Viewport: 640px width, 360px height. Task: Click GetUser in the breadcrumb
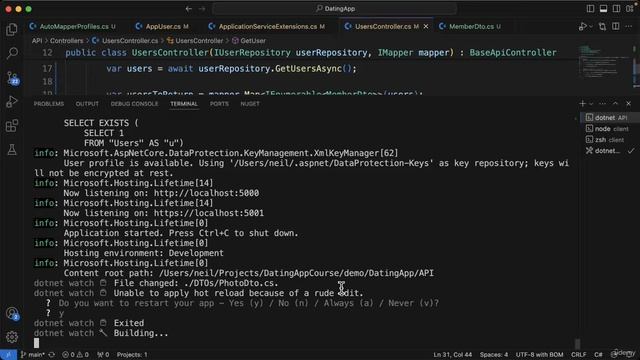click(249, 41)
